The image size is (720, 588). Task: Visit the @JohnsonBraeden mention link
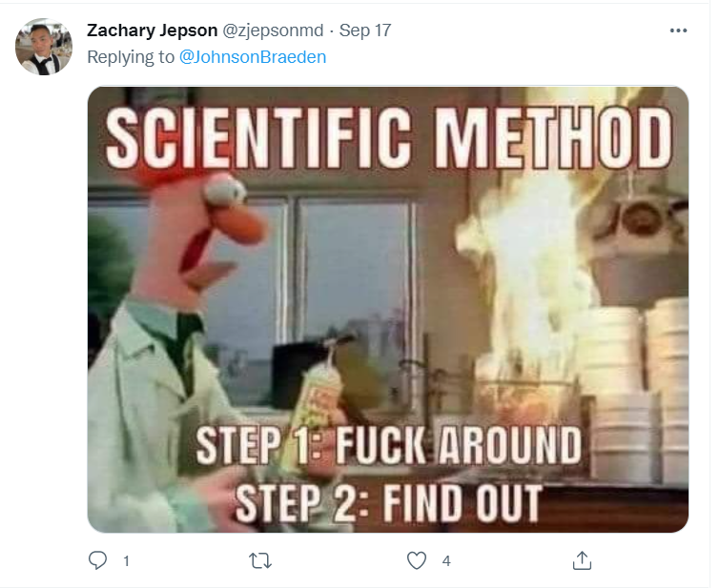tap(253, 57)
